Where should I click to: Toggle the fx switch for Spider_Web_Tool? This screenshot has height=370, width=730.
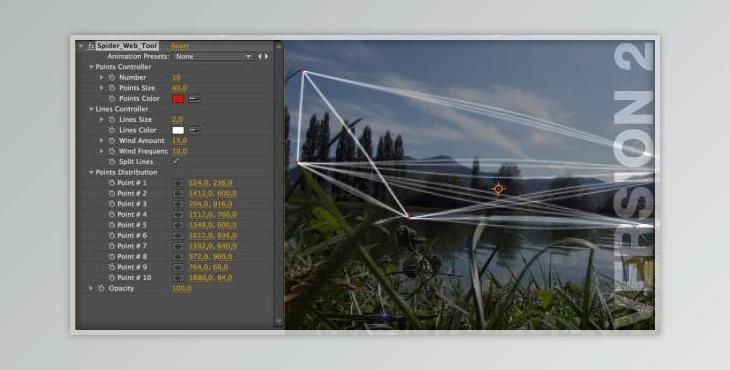[x=91, y=46]
